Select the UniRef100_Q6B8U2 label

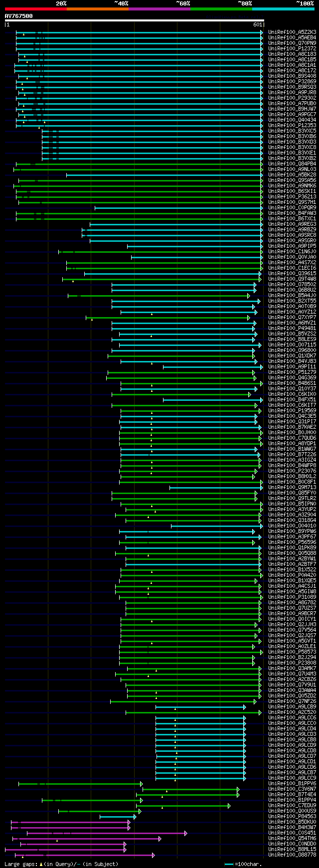(292, 290)
